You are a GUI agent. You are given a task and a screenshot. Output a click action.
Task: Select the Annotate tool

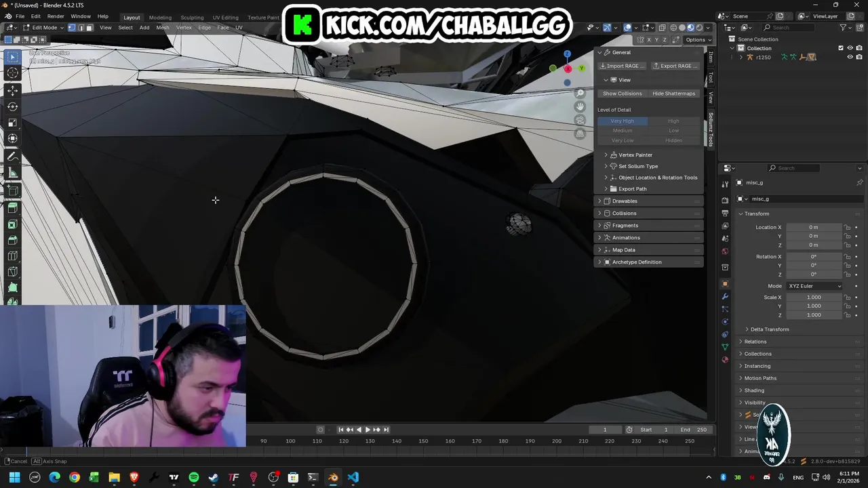pyautogui.click(x=12, y=157)
